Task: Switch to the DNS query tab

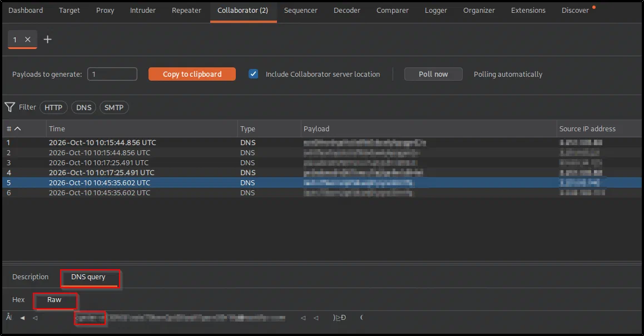Action: tap(88, 277)
